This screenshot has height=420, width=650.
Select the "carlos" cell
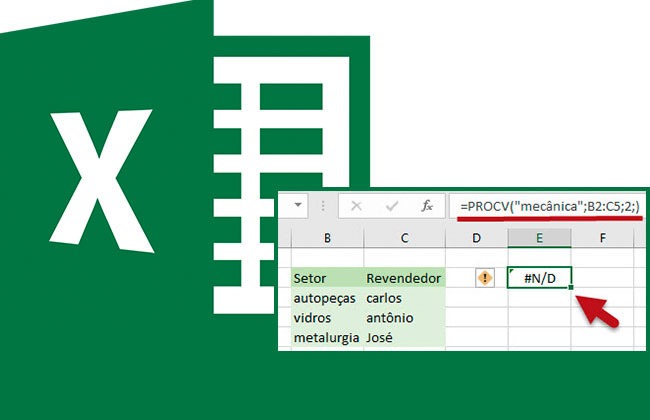[405, 298]
